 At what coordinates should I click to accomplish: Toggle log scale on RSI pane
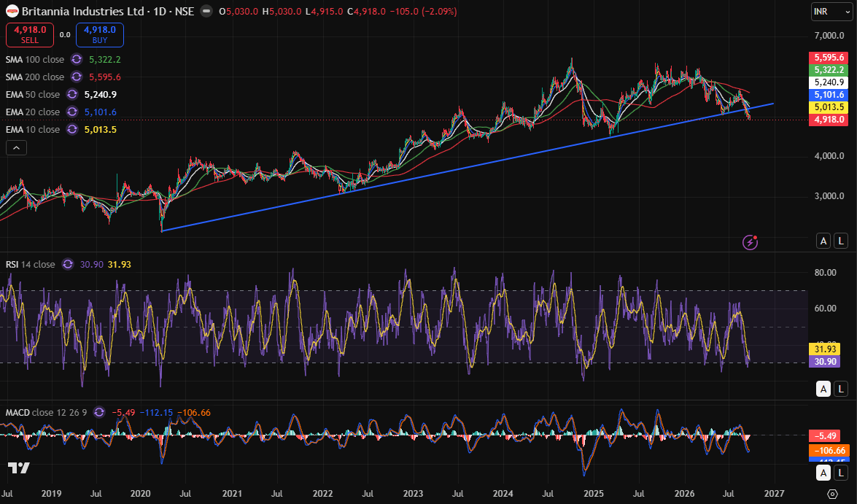pos(841,389)
